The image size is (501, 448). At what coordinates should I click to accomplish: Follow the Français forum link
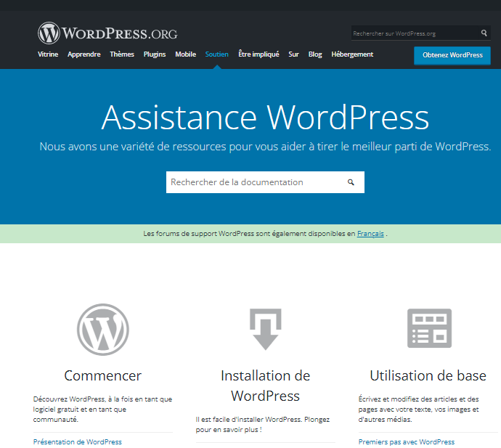tap(370, 234)
